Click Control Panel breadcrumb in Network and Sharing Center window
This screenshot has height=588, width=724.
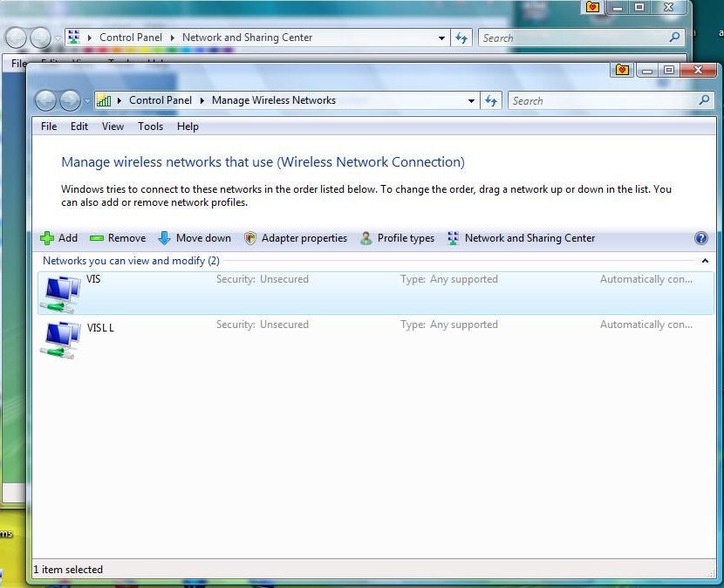click(131, 38)
